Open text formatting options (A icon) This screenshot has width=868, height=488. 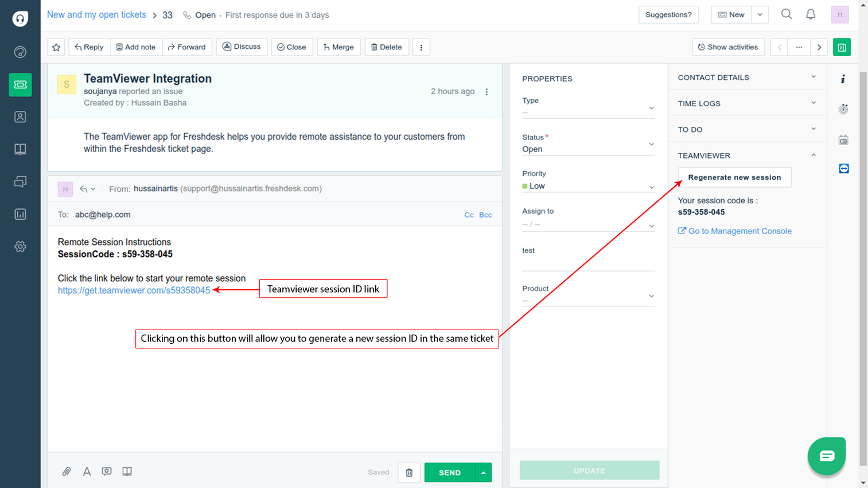(87, 472)
